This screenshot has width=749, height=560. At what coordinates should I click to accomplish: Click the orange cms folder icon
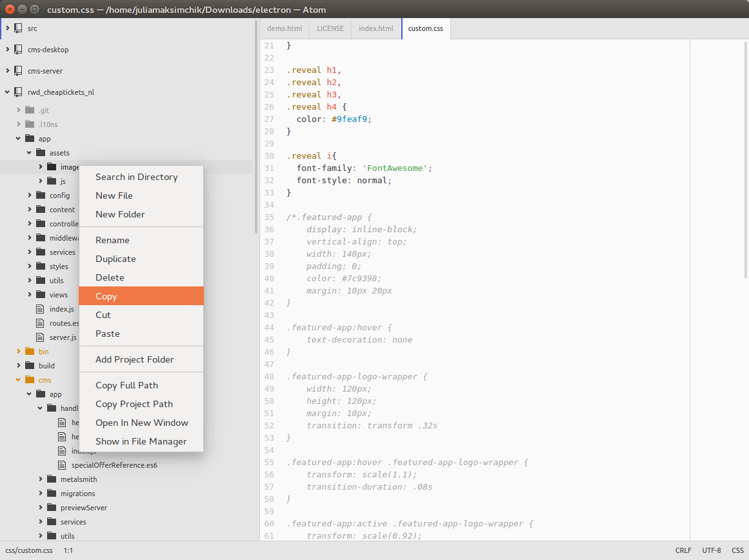[x=30, y=380]
